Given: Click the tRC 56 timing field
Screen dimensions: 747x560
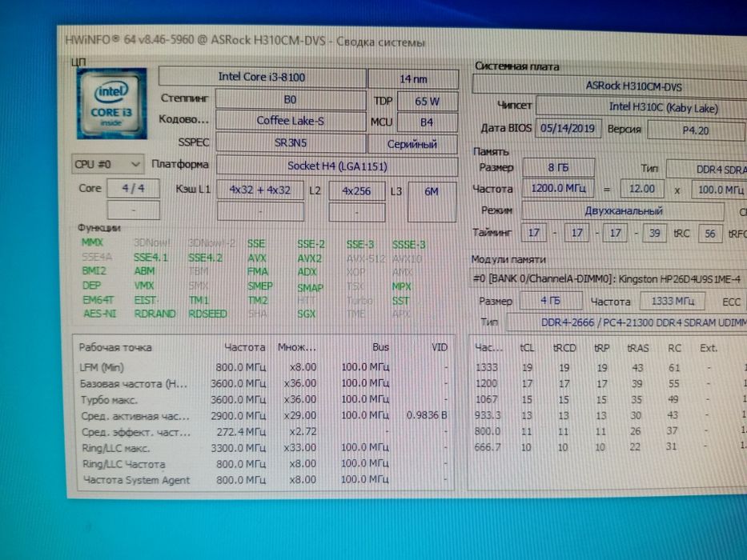Looking at the screenshot, I should coord(710,234).
